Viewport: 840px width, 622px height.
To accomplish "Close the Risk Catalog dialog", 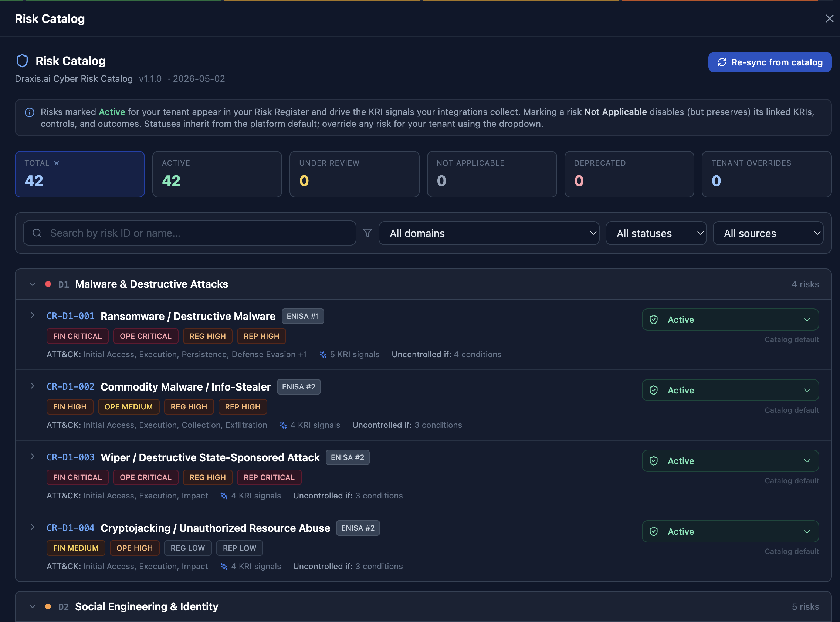I will (x=829, y=18).
